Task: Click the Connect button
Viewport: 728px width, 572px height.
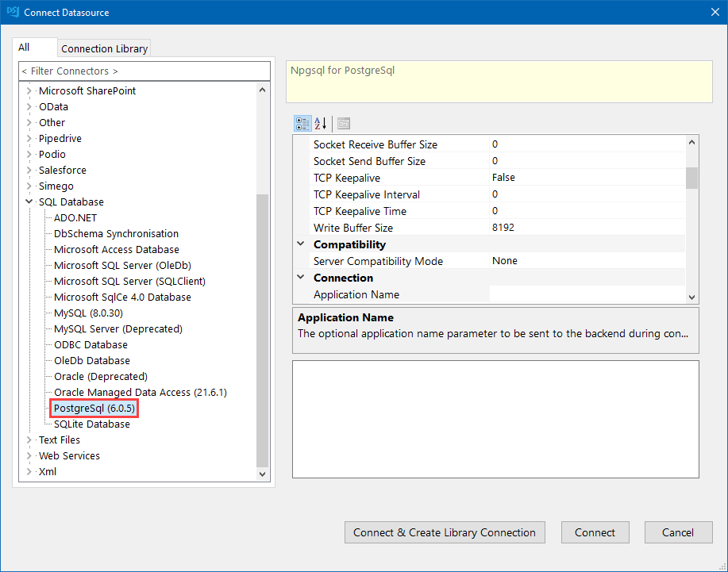Action: (x=595, y=532)
